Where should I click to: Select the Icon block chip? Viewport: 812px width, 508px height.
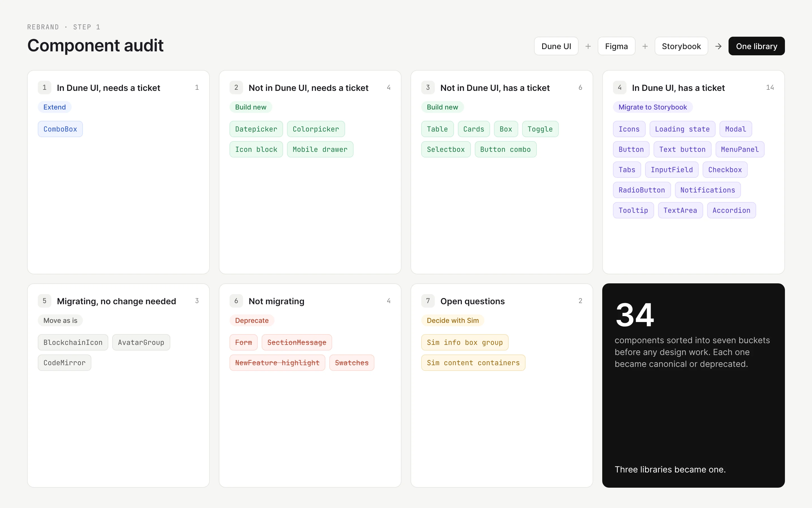point(256,150)
